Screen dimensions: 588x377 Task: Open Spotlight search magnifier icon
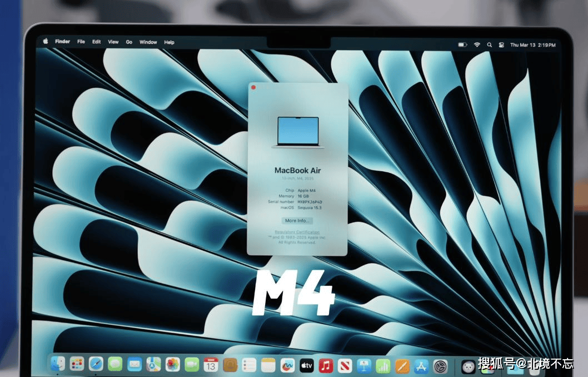489,44
